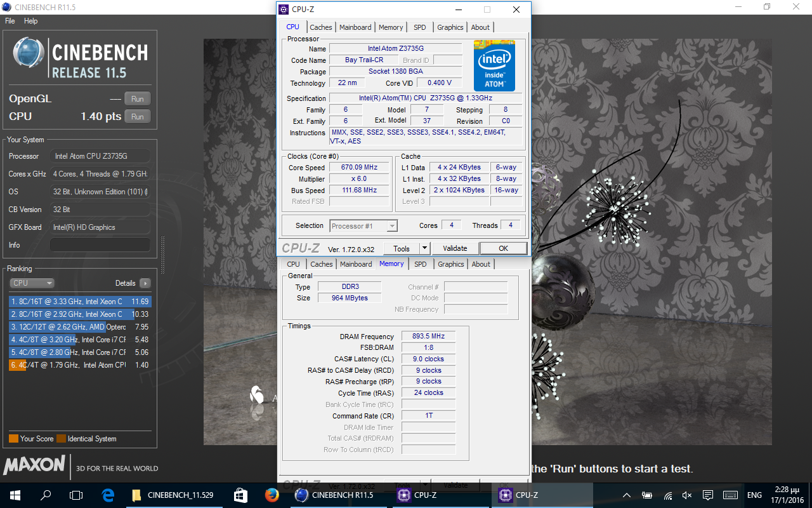Switch to first CPU-Z taskbar item
This screenshot has width=812, height=508.
coord(441,495)
